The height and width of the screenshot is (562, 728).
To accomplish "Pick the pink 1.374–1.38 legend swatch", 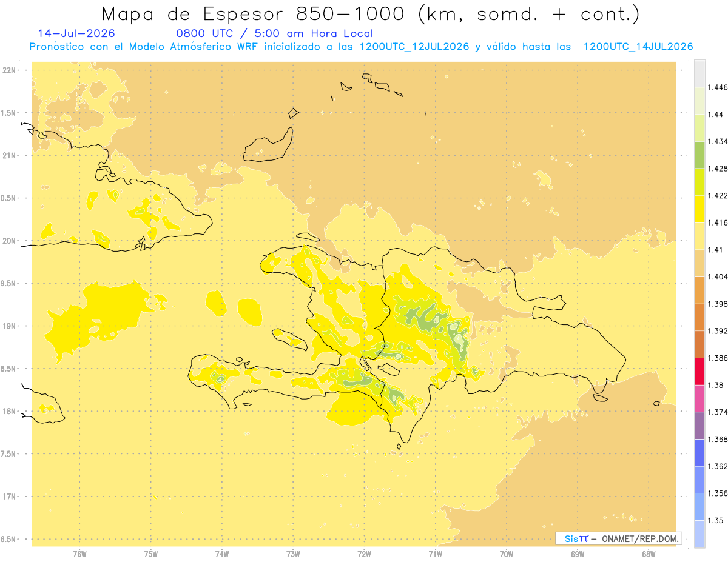I will click(699, 398).
